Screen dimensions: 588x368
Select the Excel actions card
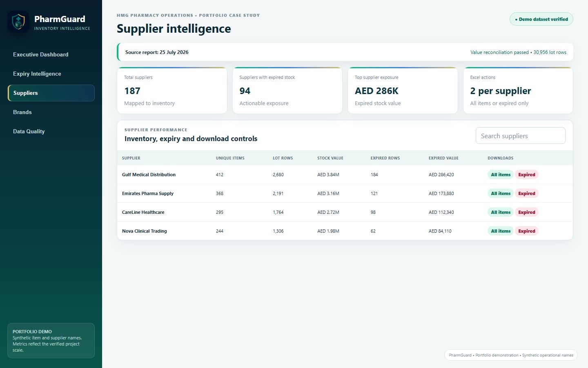coord(518,90)
